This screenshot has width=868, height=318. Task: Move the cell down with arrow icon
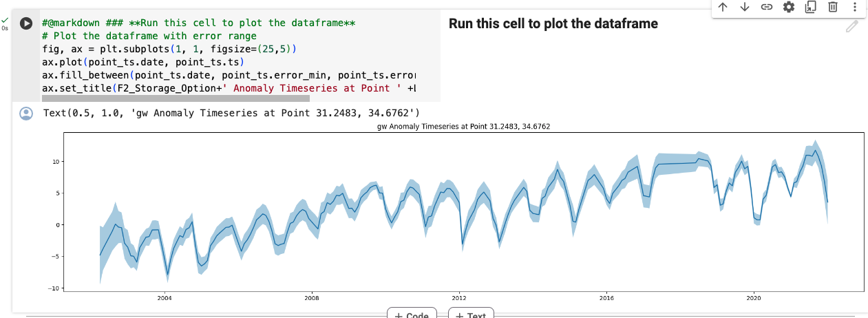744,8
